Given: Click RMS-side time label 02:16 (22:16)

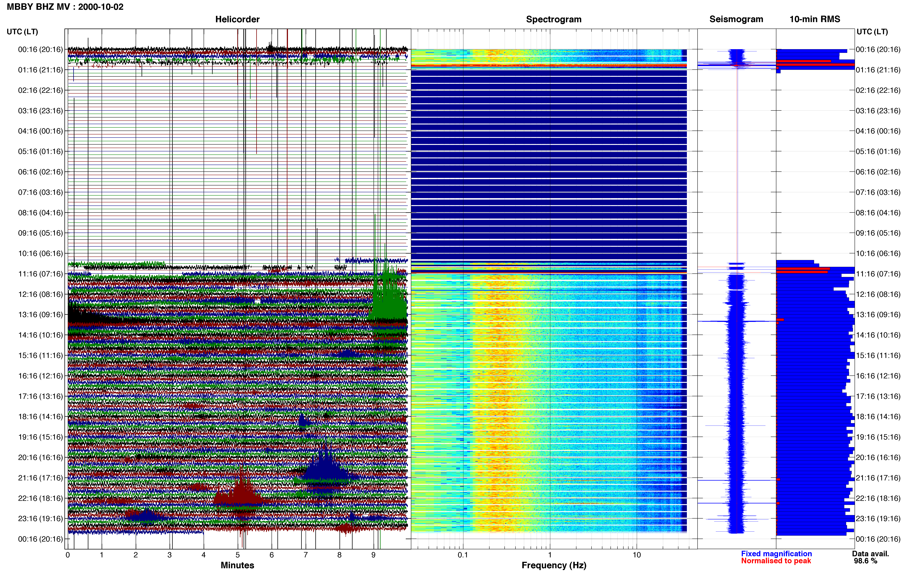Looking at the screenshot, I should [x=878, y=90].
